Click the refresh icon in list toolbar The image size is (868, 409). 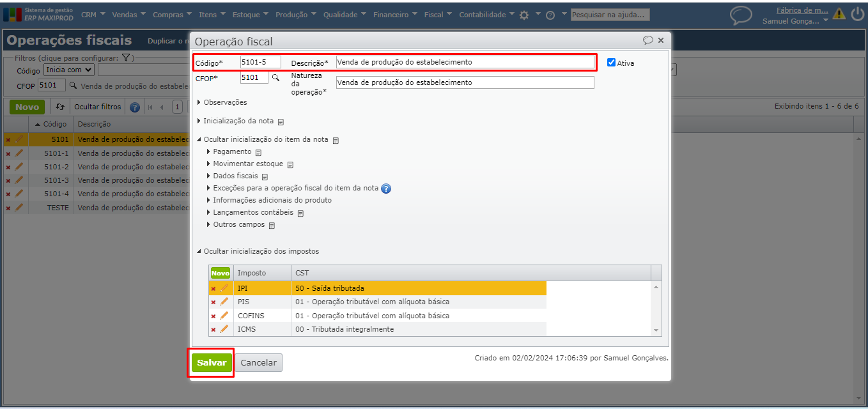click(60, 107)
